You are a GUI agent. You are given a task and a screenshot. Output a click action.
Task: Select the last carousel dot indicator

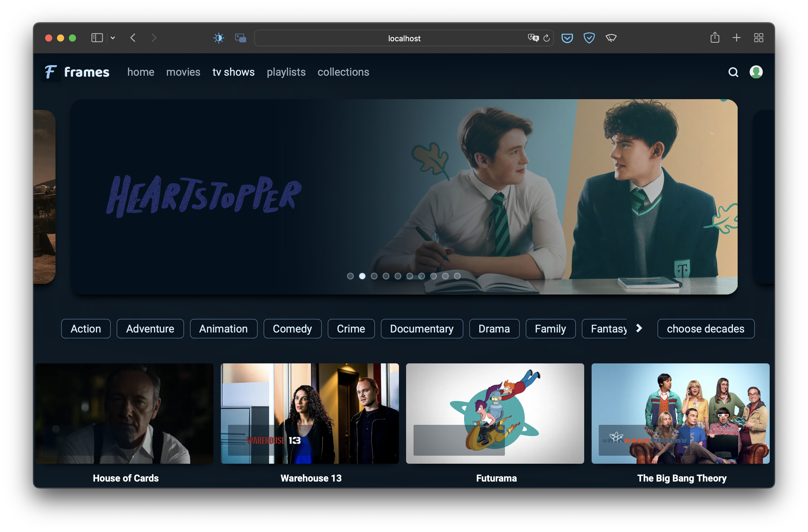457,276
